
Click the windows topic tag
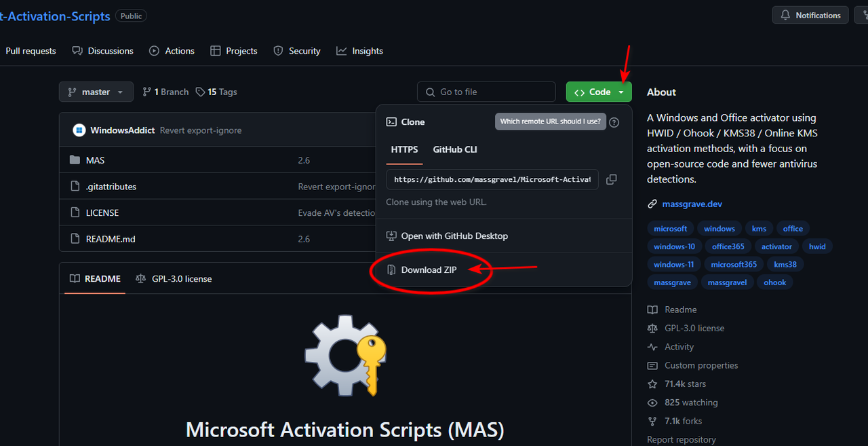719,229
